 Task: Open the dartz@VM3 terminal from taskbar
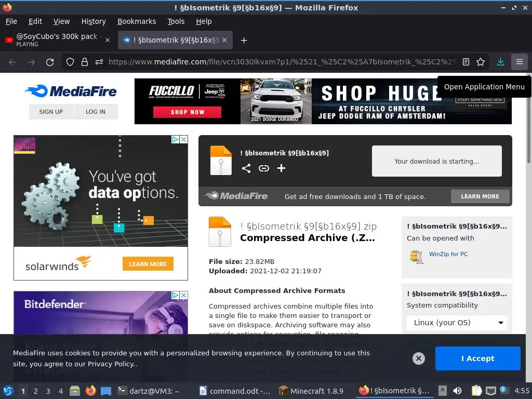[148, 391]
